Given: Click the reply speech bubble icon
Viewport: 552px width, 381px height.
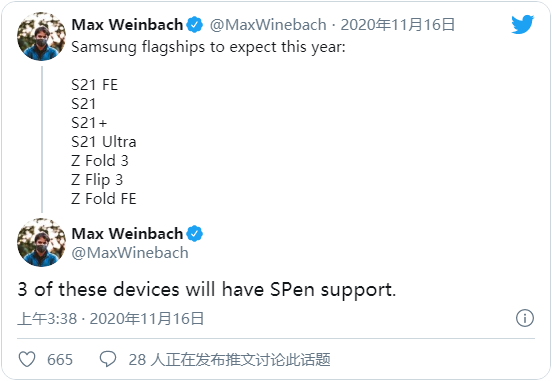Looking at the screenshot, I should tap(108, 359).
